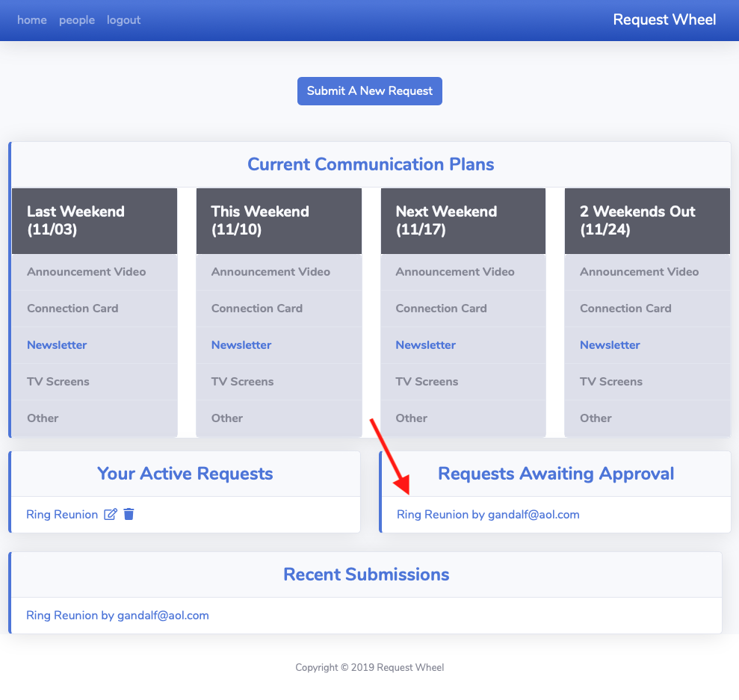The width and height of the screenshot is (739, 700).
Task: Open Newsletter under 2 Weekends Out (11/24)
Action: (x=610, y=345)
